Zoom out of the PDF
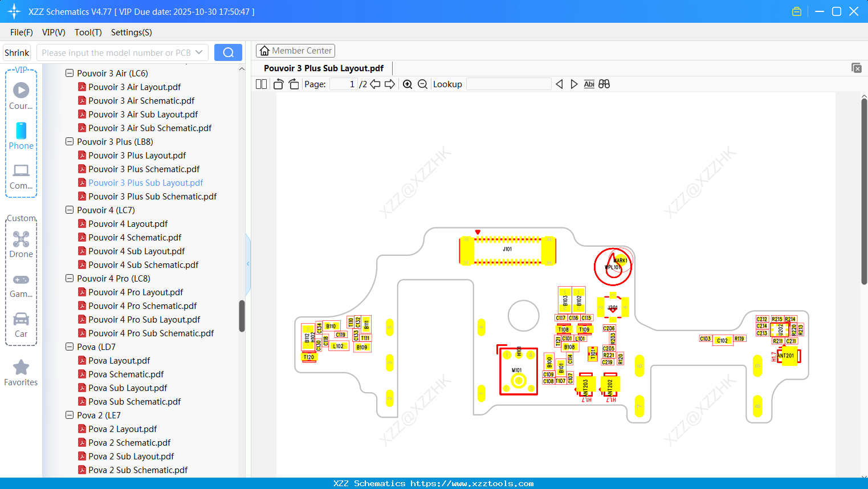This screenshot has height=489, width=868. tap(422, 84)
